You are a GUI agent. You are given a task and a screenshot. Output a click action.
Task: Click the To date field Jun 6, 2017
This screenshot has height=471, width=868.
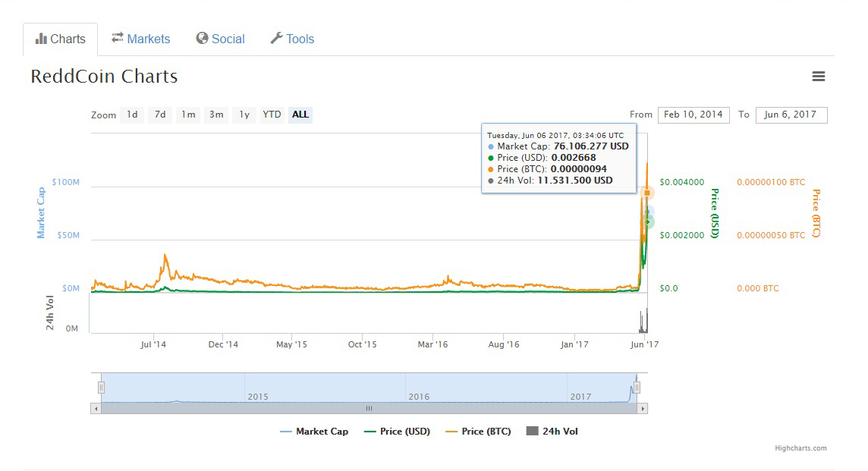791,115
